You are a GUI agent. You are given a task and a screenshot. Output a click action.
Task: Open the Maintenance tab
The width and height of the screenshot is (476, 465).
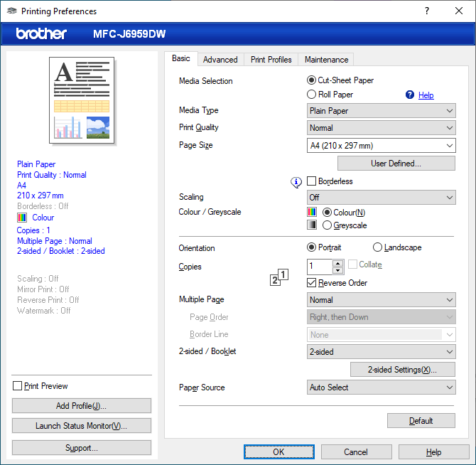point(326,60)
